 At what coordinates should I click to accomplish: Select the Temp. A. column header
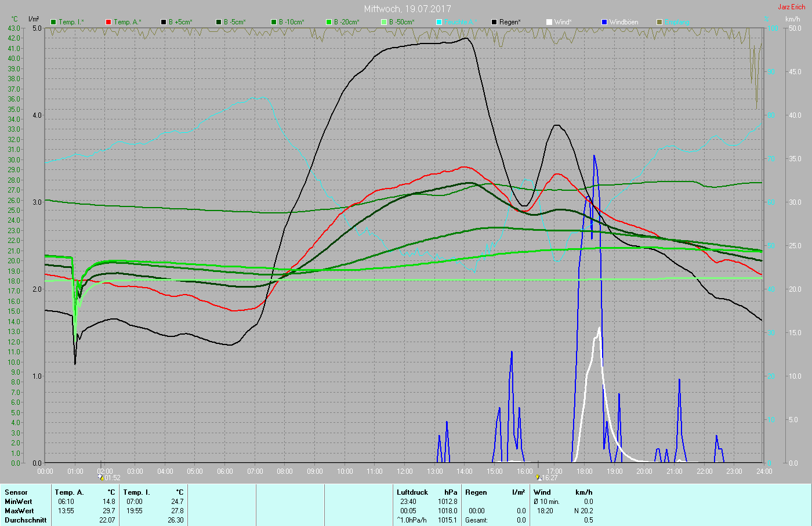click(x=69, y=492)
